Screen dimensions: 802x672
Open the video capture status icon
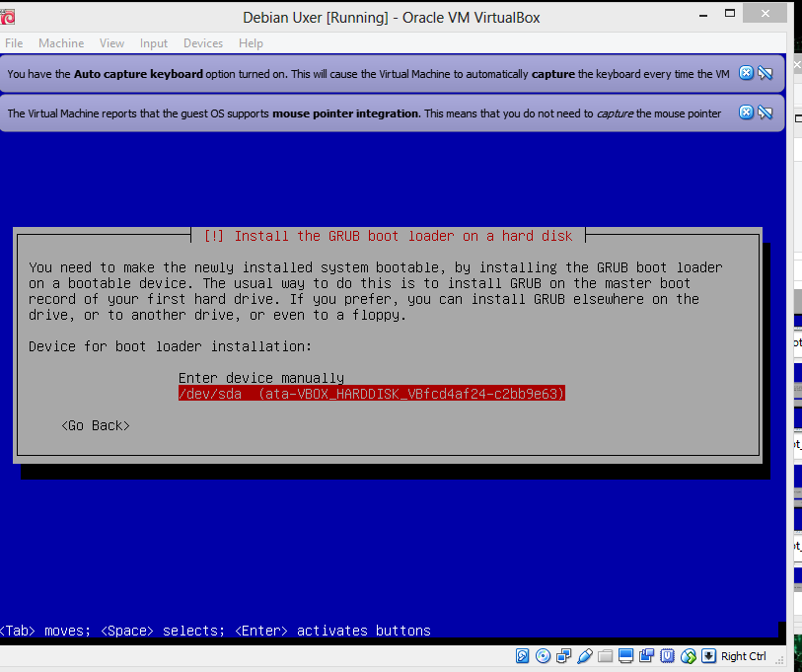click(646, 655)
